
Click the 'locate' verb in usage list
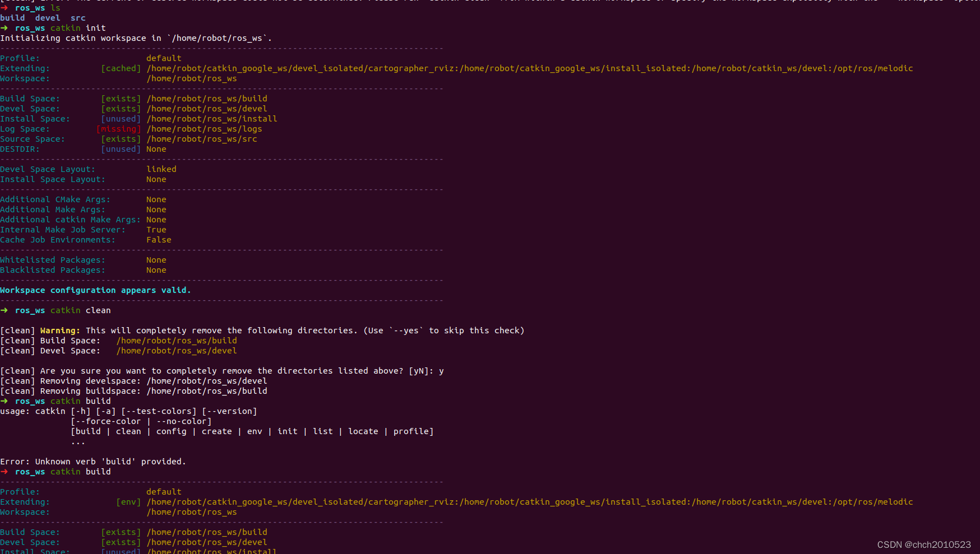click(363, 431)
